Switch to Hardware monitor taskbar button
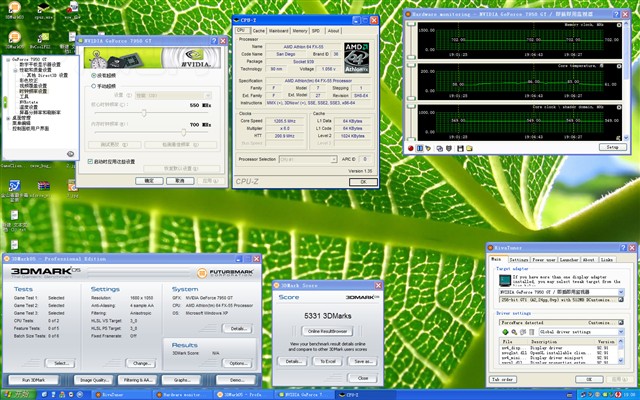The image size is (640, 400). pyautogui.click(x=182, y=395)
